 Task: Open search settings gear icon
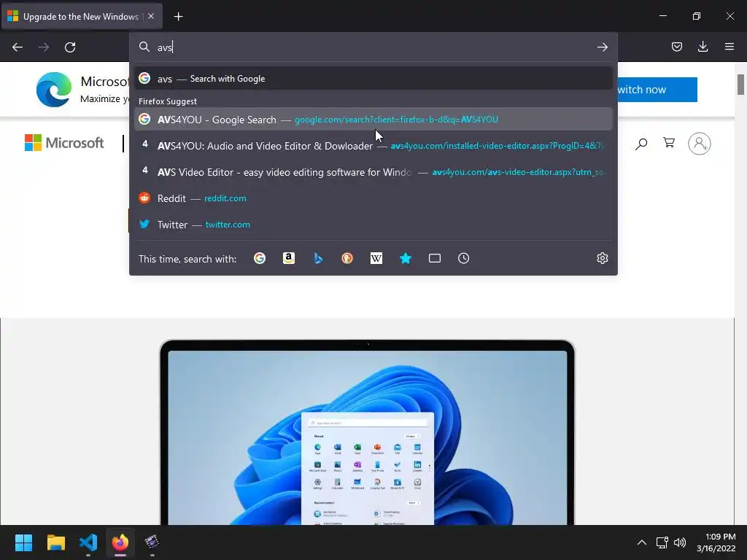click(602, 258)
